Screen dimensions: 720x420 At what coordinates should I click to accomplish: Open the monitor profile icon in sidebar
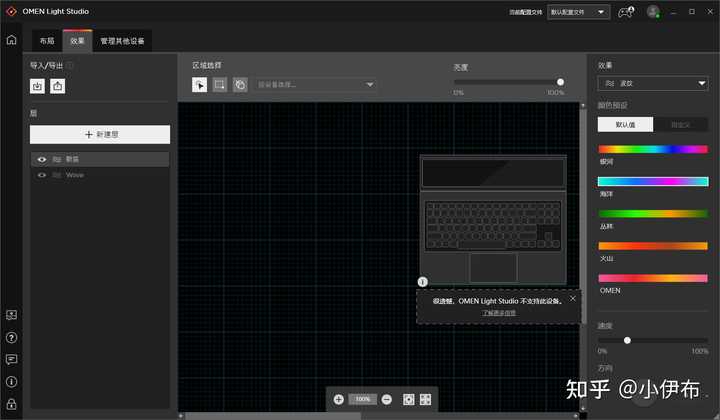[x=11, y=315]
